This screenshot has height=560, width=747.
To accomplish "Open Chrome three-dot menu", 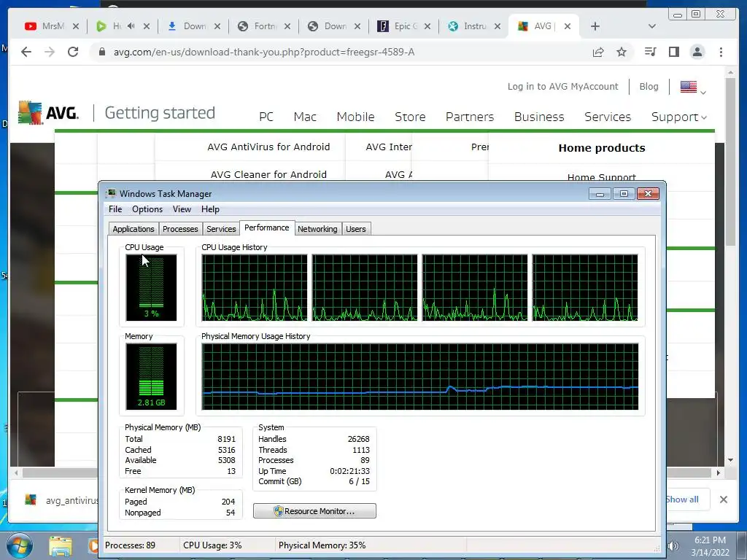I will 721,52.
